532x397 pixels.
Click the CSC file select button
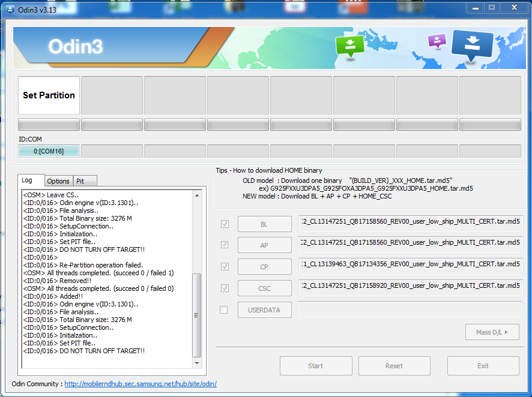[265, 288]
